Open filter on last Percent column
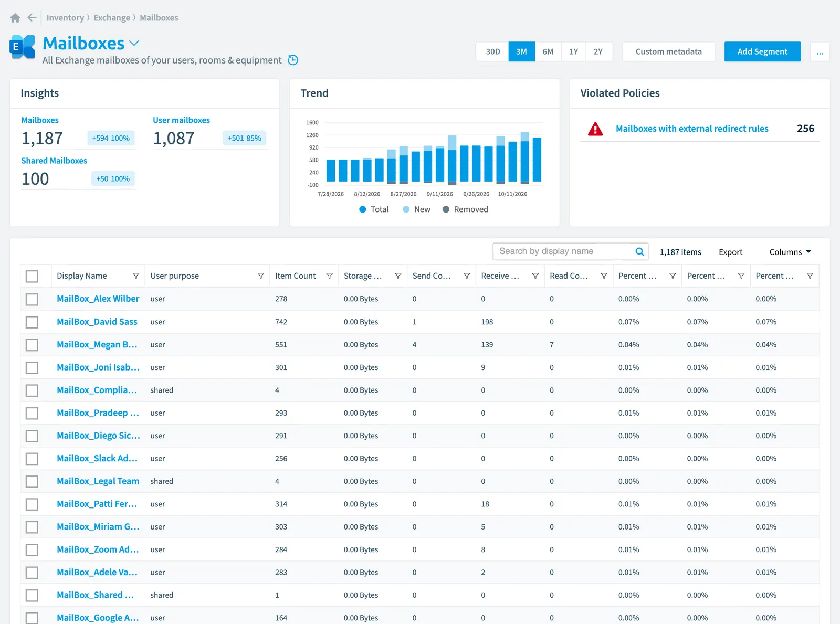Image resolution: width=840 pixels, height=624 pixels. (x=810, y=276)
